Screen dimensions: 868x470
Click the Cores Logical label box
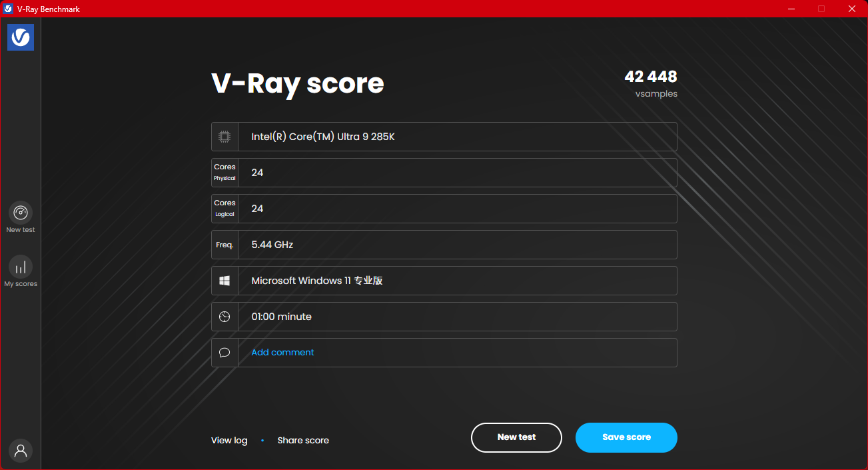224,209
